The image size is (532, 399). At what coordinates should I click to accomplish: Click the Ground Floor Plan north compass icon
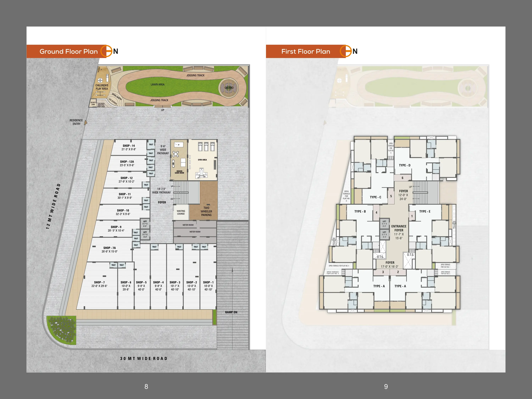click(x=107, y=51)
